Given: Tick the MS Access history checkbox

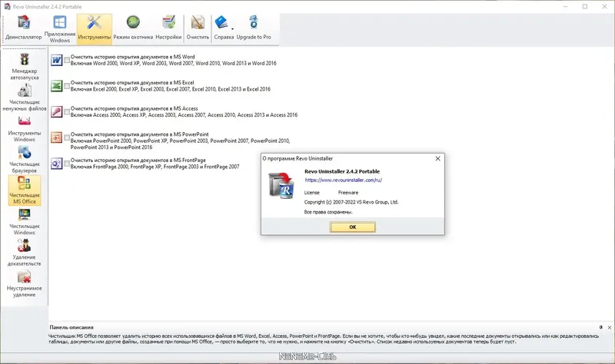Looking at the screenshot, I should 67,111.
